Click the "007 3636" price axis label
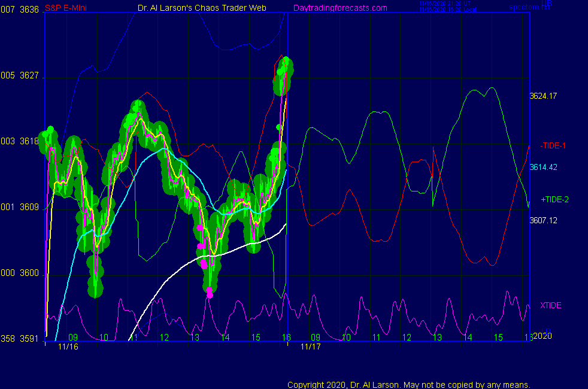 tap(20, 10)
